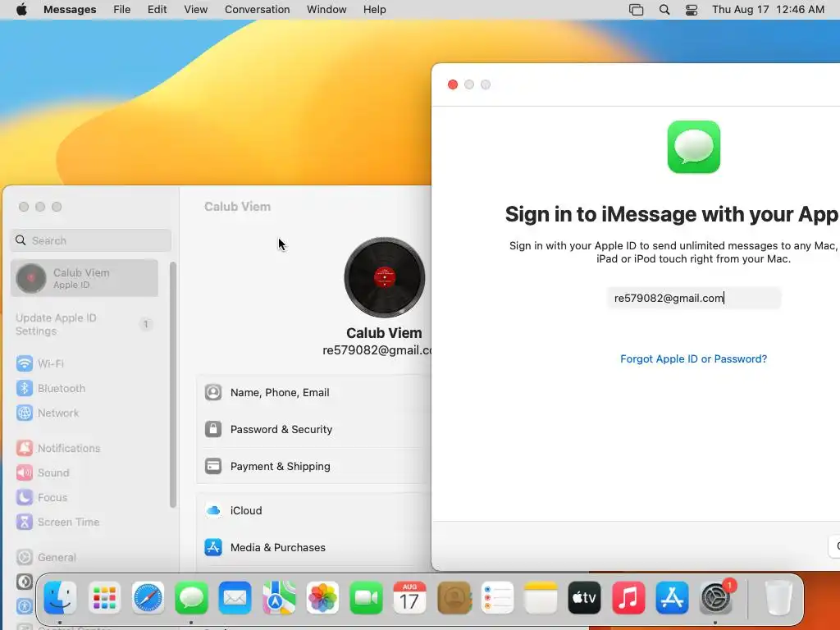Open Mail from the Dock
Image resolution: width=840 pixels, height=630 pixels.
pyautogui.click(x=235, y=597)
